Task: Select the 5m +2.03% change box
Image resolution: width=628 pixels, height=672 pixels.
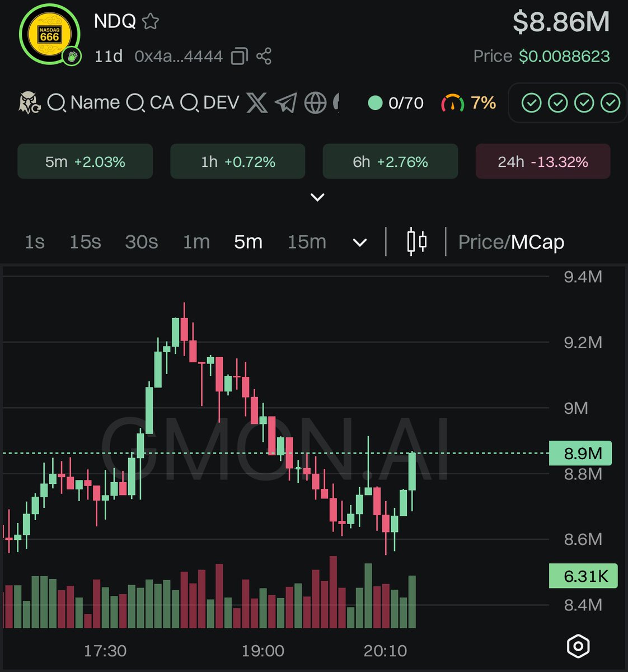Action: [x=85, y=161]
